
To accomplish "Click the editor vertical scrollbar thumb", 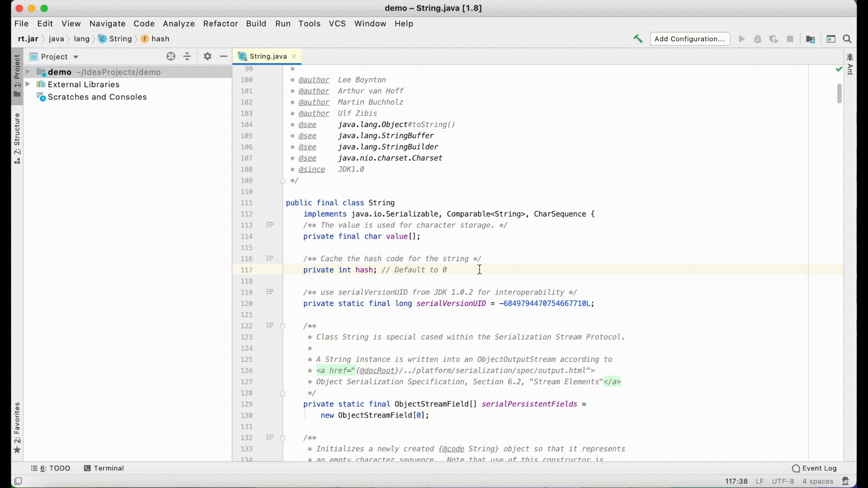I will coord(839,94).
